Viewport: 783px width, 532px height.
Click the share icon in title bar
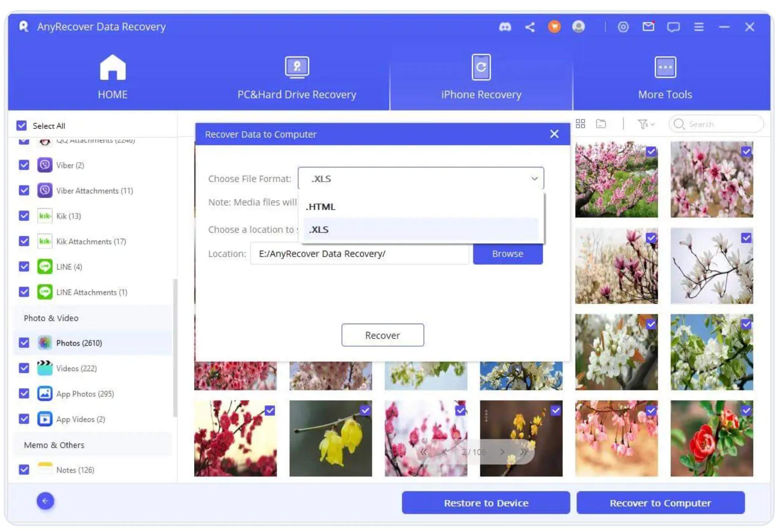530,27
